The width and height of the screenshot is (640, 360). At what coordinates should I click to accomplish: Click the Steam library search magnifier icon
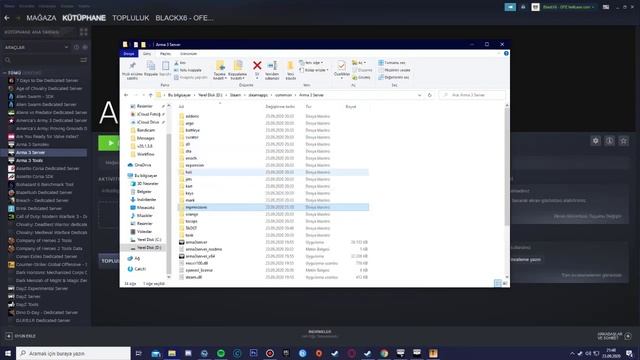[x=7, y=60]
